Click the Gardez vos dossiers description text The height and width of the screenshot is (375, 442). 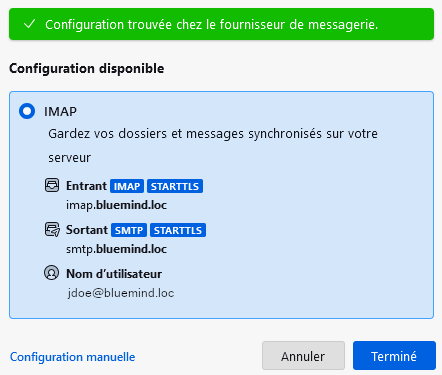(213, 145)
